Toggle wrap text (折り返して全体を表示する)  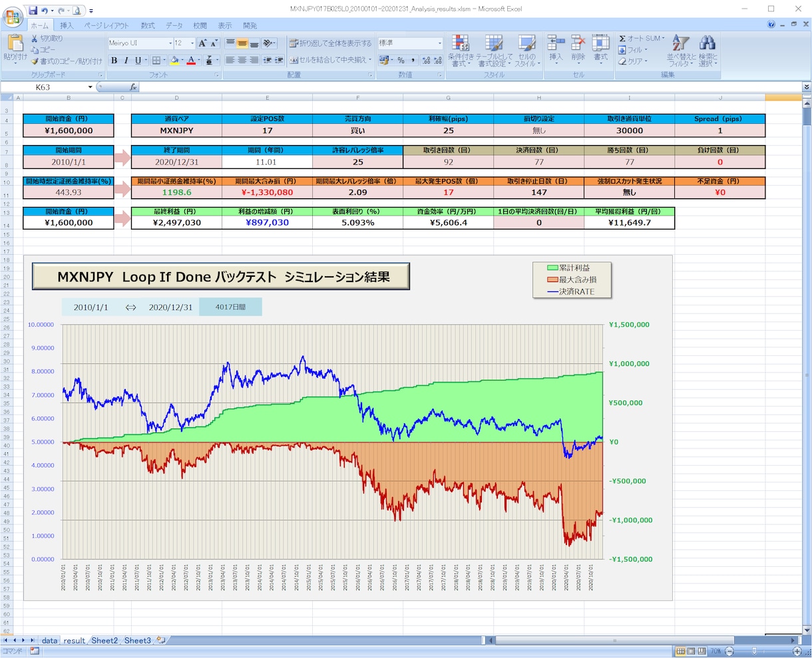pos(330,43)
